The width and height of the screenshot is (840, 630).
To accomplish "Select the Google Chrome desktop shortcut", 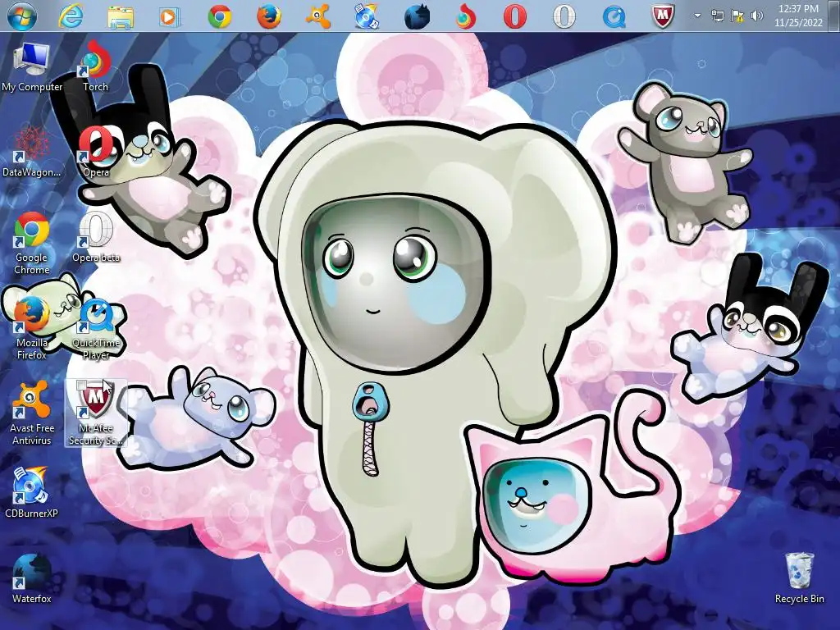I will pyautogui.click(x=32, y=243).
